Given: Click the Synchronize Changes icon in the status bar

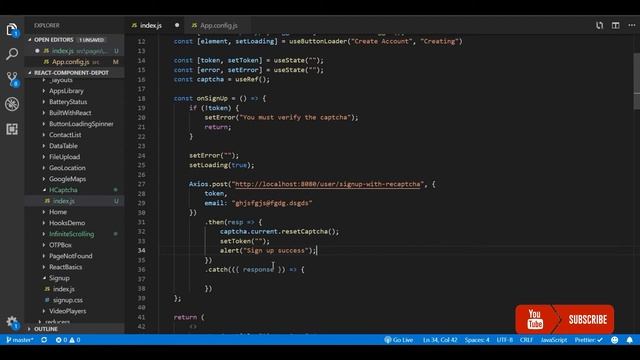Looking at the screenshot, I should click(x=44, y=340).
